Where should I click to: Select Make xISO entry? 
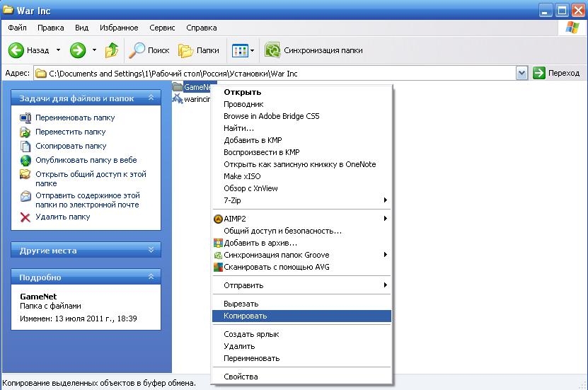pyautogui.click(x=301, y=176)
